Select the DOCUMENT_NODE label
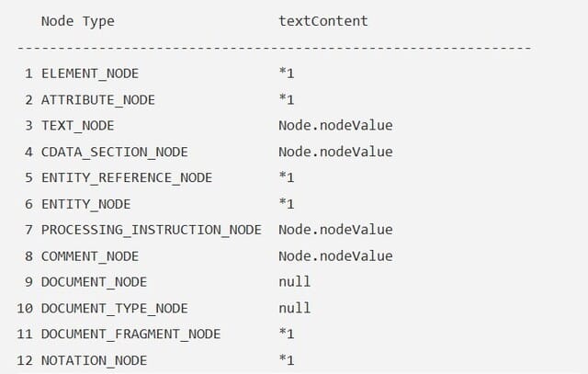Viewport: 588px width, 374px height. point(94,281)
